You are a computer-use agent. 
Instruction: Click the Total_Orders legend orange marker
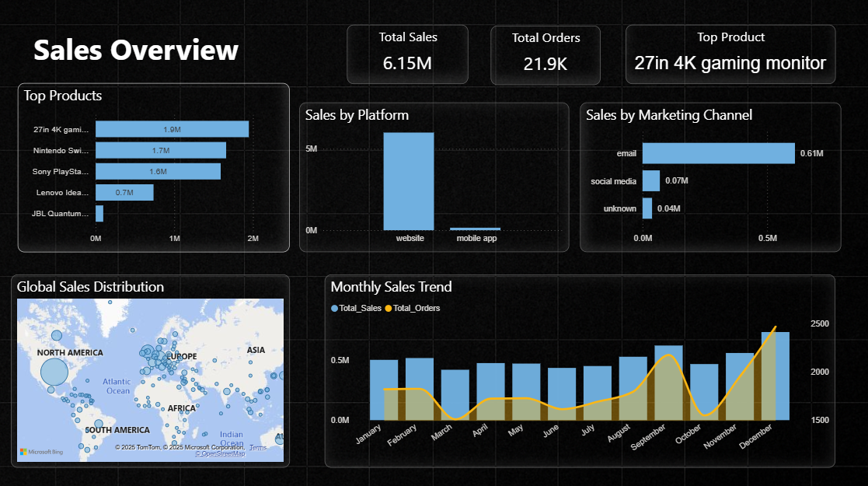coord(389,309)
